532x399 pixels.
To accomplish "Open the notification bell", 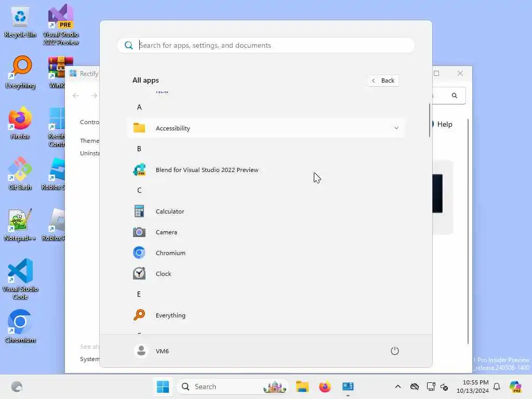I will coord(497,387).
